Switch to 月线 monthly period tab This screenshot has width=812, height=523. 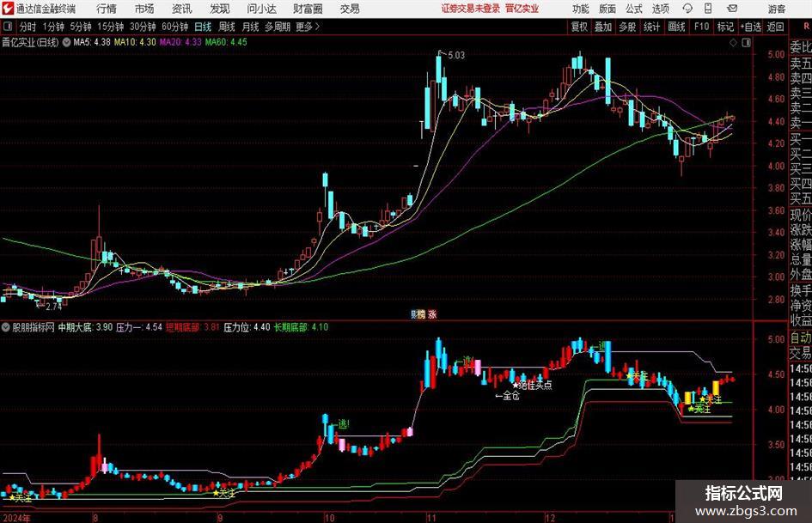click(x=251, y=27)
